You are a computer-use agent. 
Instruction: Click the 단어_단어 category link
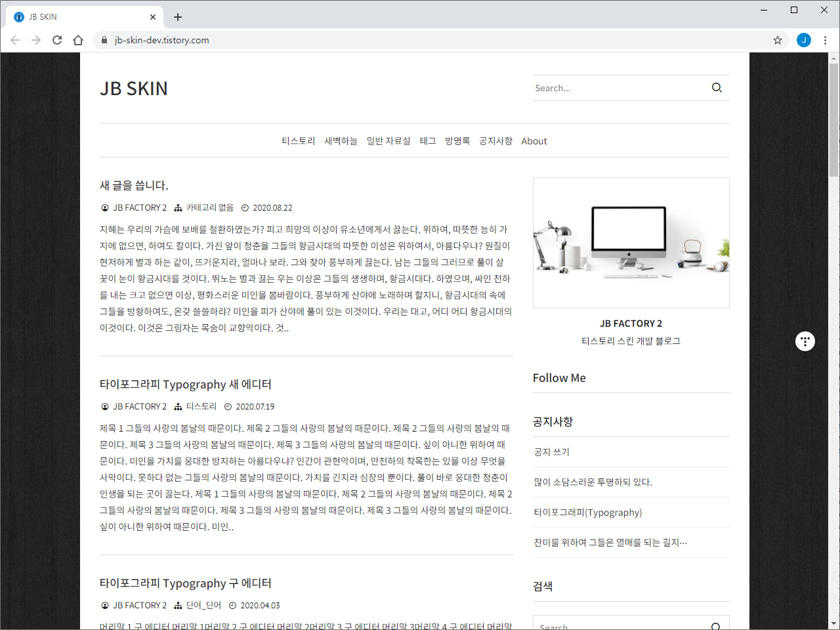(x=203, y=605)
